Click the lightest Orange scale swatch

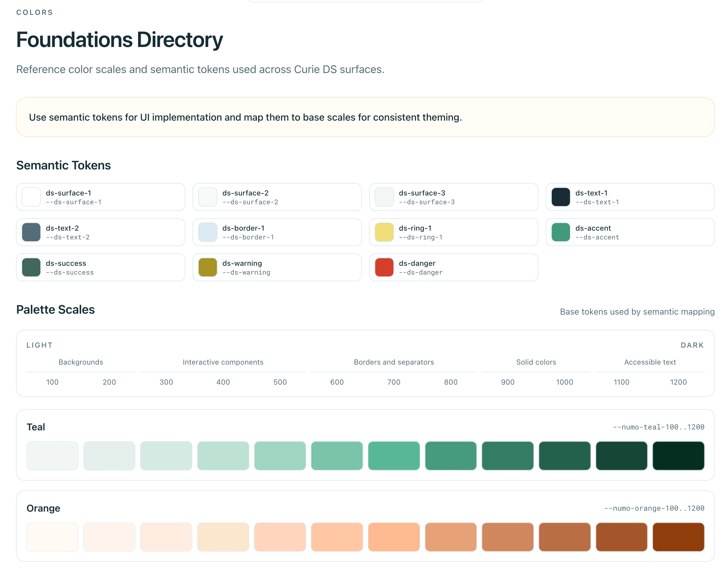tap(52, 537)
